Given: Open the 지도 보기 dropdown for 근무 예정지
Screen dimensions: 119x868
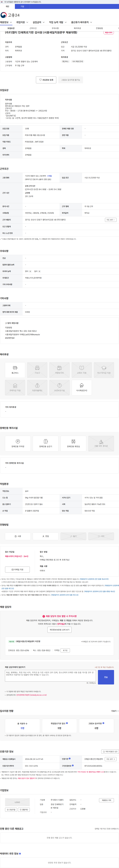Looking at the screenshot, I should pos(111,220).
